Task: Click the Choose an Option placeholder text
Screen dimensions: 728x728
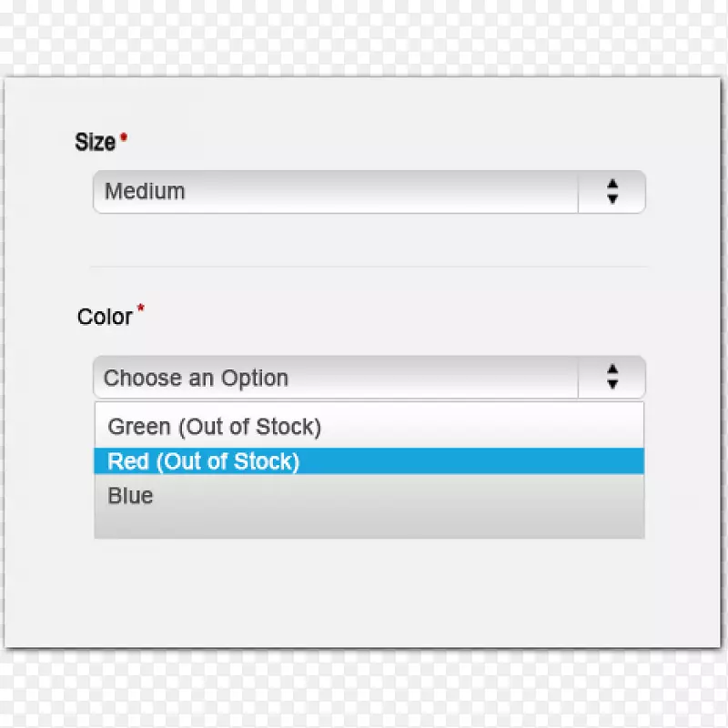Action: (196, 379)
